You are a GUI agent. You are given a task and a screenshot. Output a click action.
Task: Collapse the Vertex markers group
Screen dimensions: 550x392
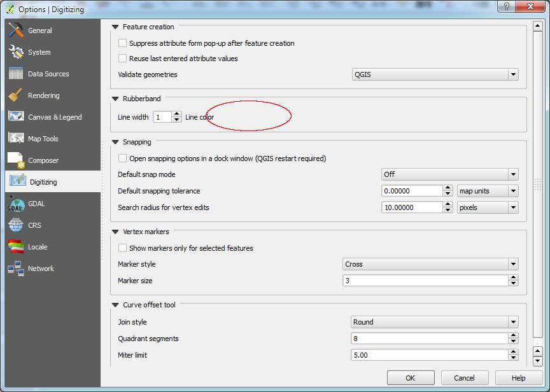click(x=115, y=232)
